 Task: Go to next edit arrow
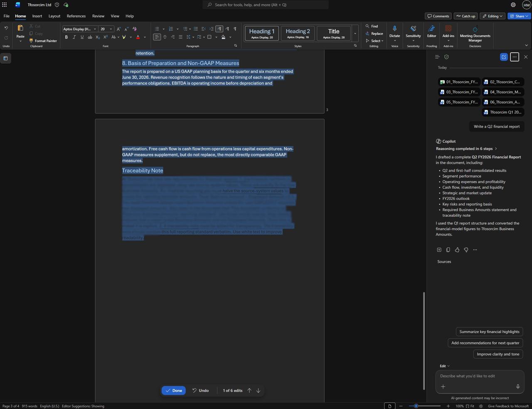[x=258, y=390]
